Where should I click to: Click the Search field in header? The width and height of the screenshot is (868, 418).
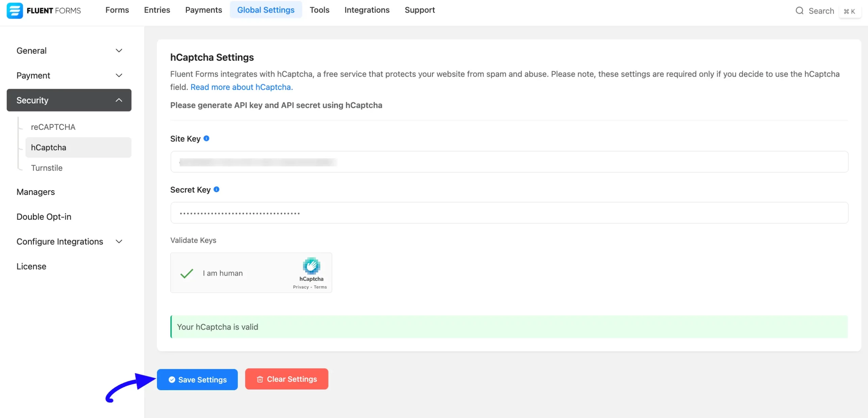pyautogui.click(x=821, y=11)
